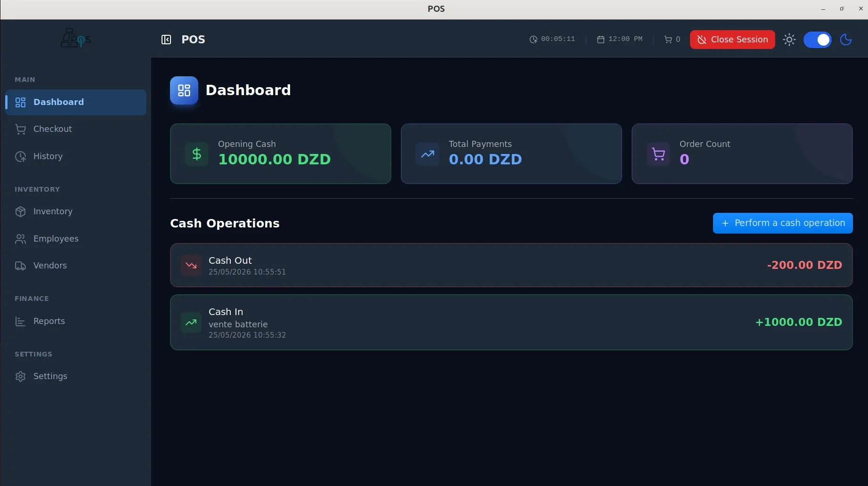Click the Vendors truck icon
Image resolution: width=868 pixels, height=486 pixels.
(x=20, y=266)
